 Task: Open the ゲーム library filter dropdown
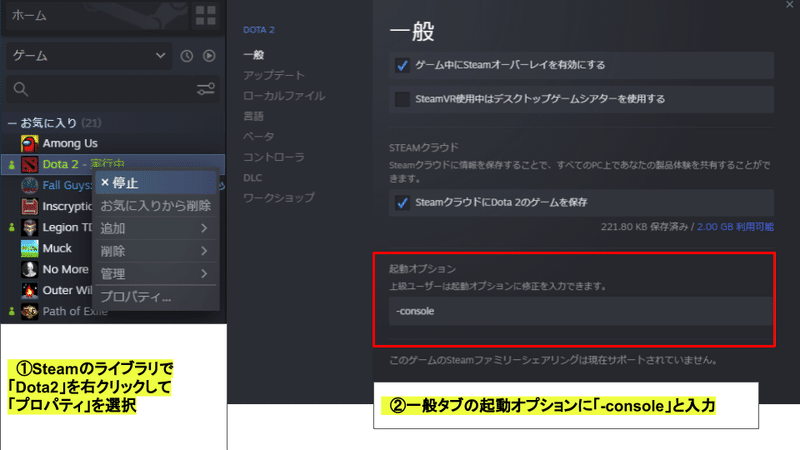(x=89, y=56)
